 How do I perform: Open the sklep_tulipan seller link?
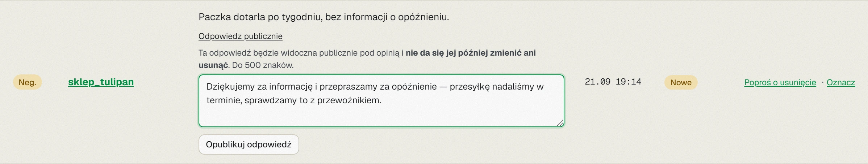(x=101, y=82)
